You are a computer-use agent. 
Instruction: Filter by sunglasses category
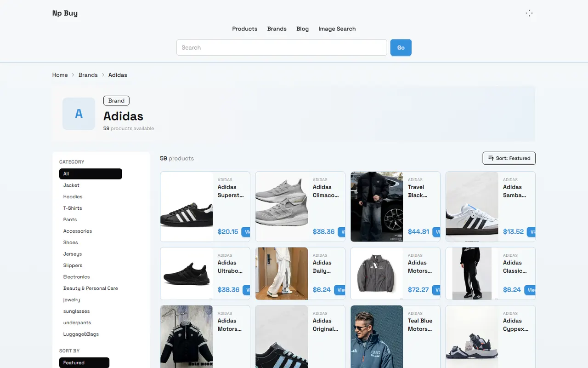tap(76, 311)
